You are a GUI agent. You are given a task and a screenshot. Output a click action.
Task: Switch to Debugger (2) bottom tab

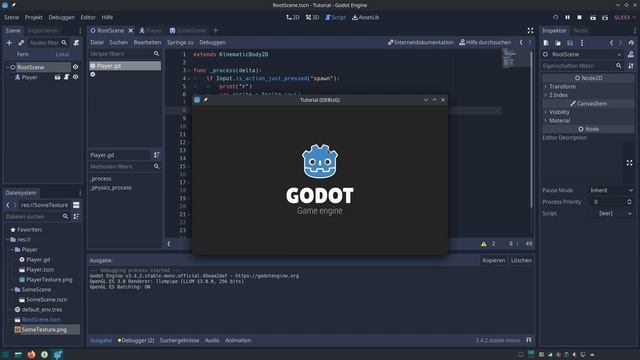(x=136, y=340)
